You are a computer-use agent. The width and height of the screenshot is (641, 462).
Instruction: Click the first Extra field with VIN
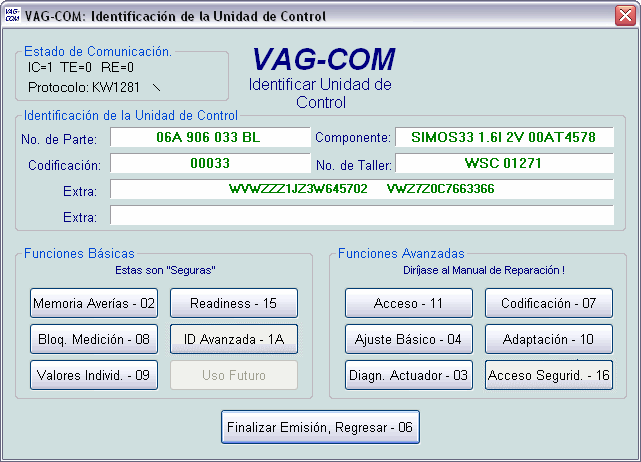[x=362, y=189]
